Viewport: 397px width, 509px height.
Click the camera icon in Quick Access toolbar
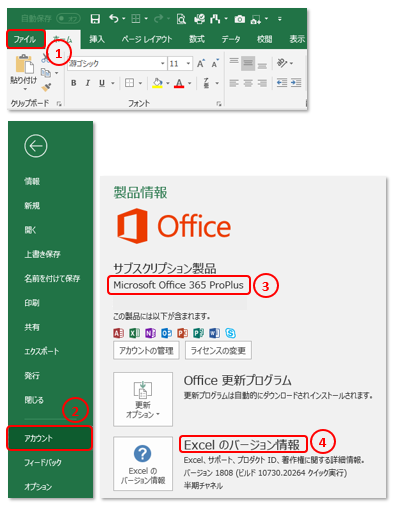[239, 19]
